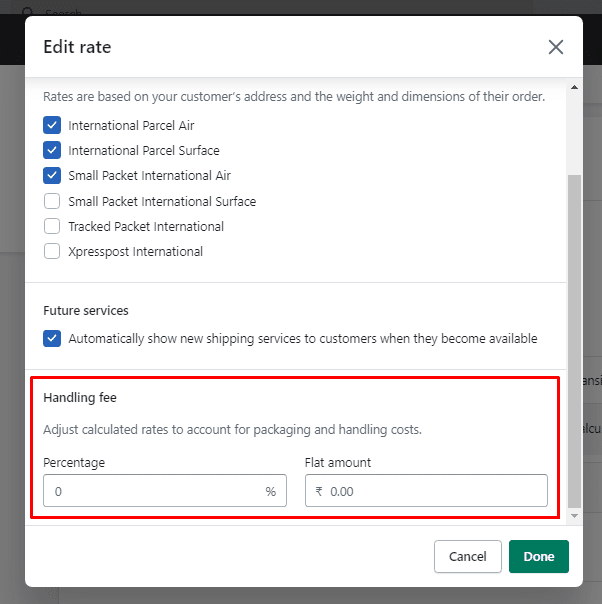Toggle automatically show new shipping services

52,338
